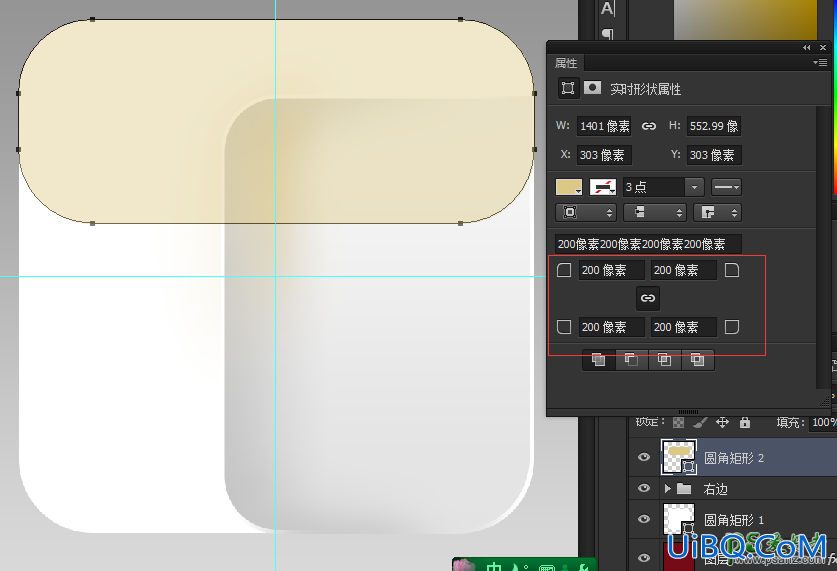Click the bottom-left radius value field
Viewport: 837px width, 571px height.
(x=612, y=327)
